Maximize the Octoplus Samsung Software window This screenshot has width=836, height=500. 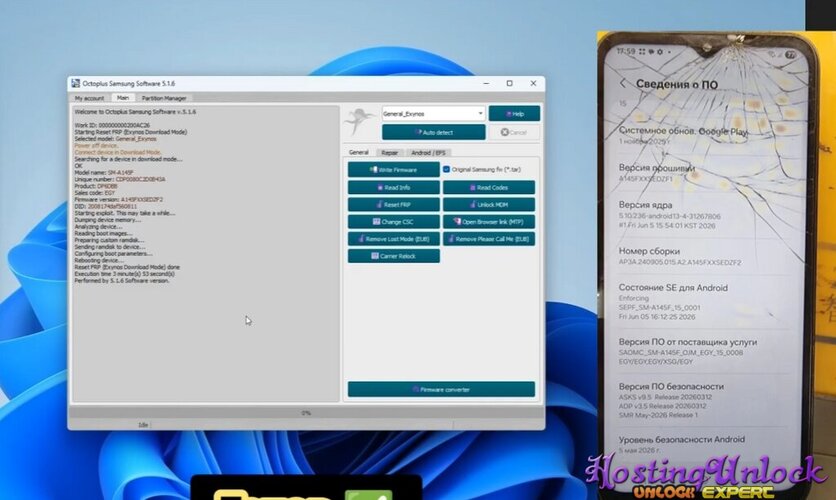point(509,83)
